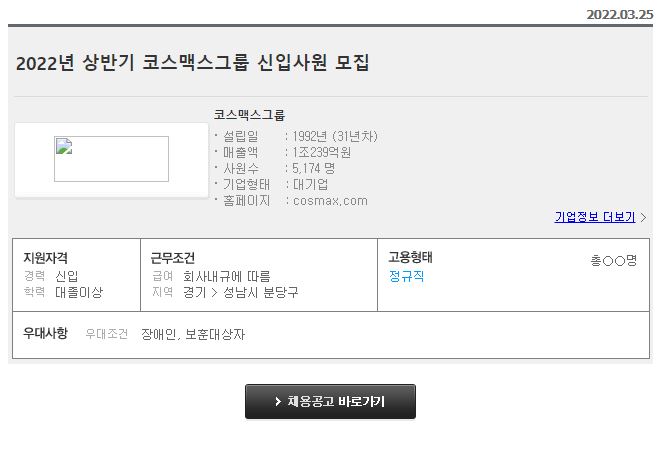This screenshot has height=459, width=661.
Task: Click the 지원자격 section heading
Action: [46, 258]
